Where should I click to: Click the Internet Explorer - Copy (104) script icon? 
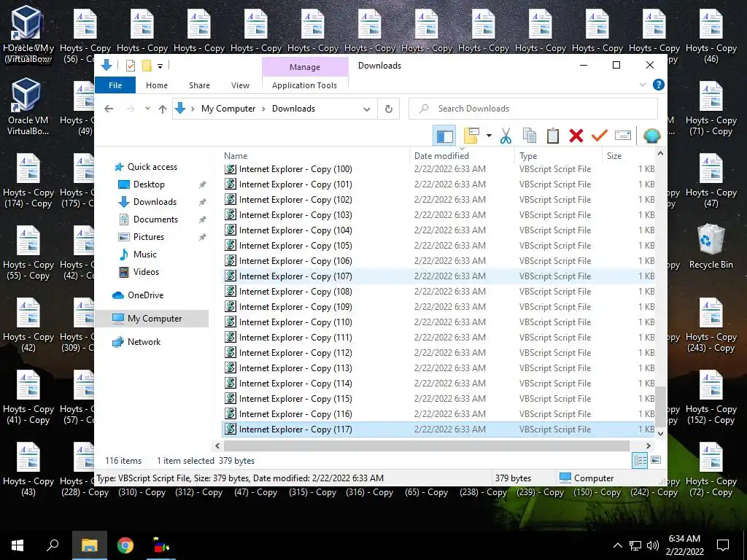(231, 230)
